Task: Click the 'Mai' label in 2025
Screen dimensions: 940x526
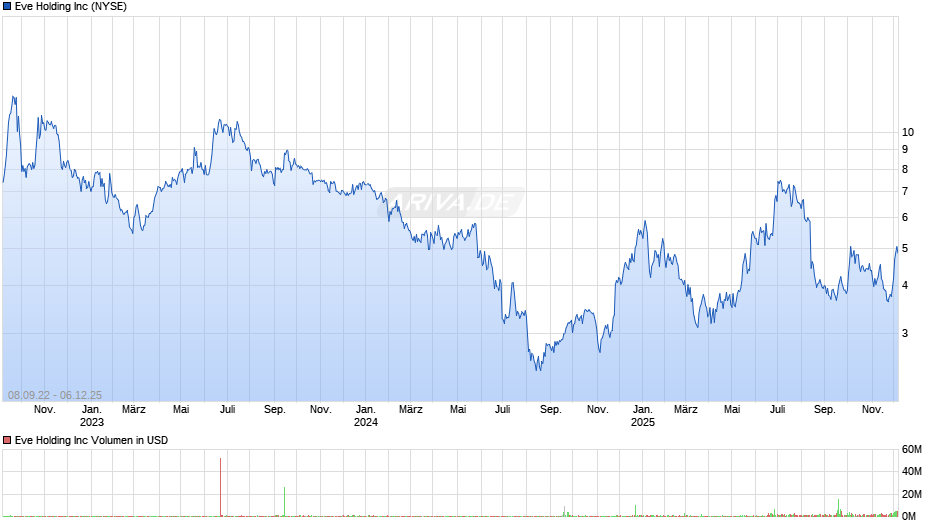Action: coord(732,410)
